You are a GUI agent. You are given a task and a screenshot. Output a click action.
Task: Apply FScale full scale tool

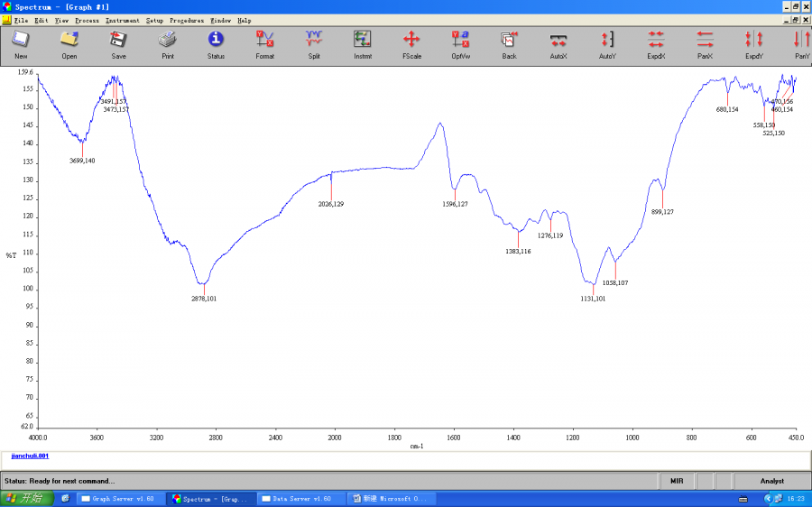point(411,45)
